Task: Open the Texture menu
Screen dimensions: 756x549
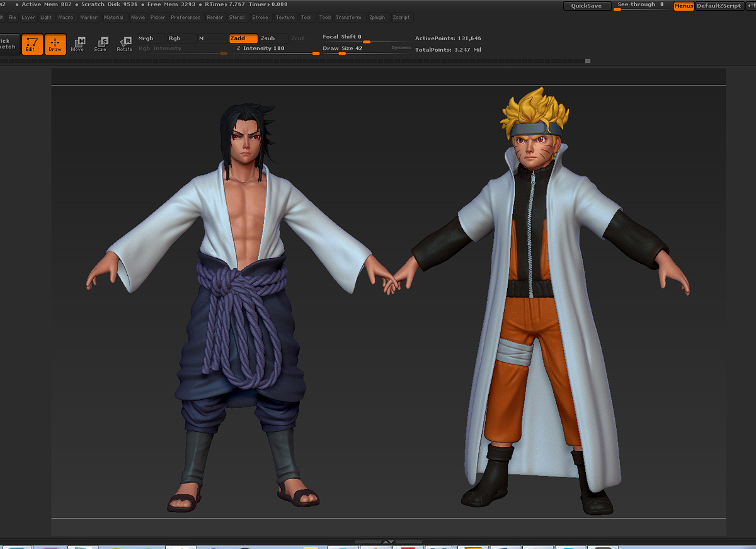Action: pos(285,18)
